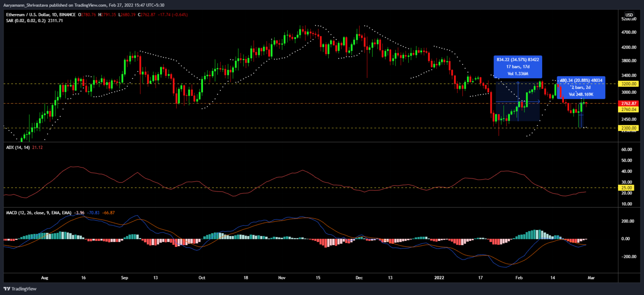Click the 60.00 tick on the ADX scale
The height and width of the screenshot is (295, 644).
(x=627, y=150)
